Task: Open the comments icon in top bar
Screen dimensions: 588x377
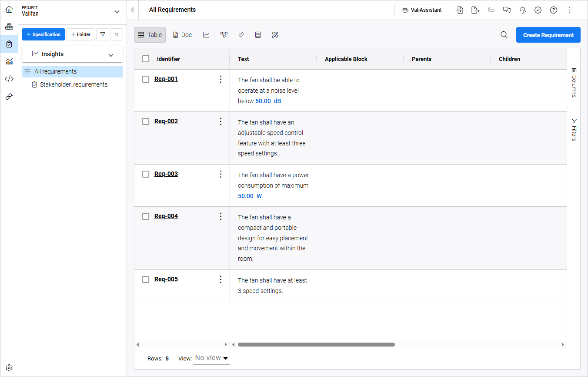Action: tap(507, 10)
